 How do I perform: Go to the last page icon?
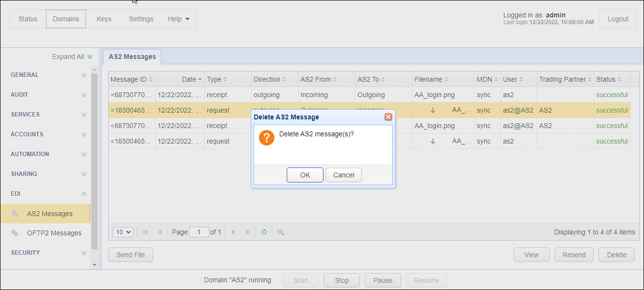(248, 232)
